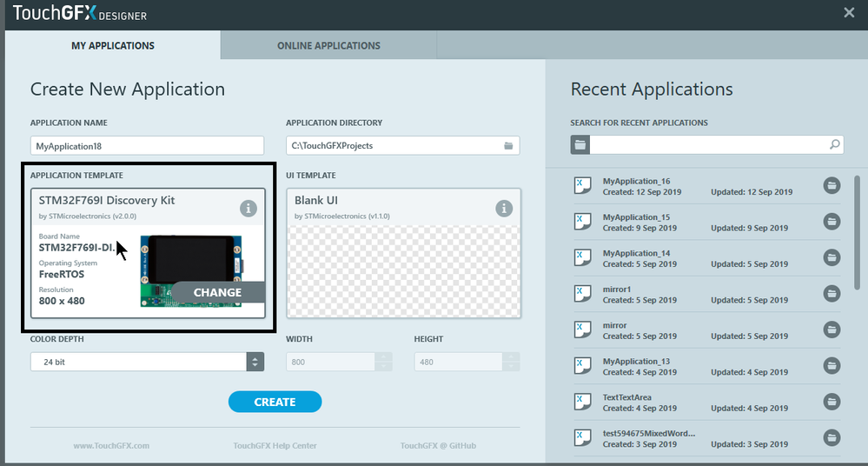Screen dimensions: 868x466
Task: Select TextTextArea recent entry name
Action: coord(626,397)
